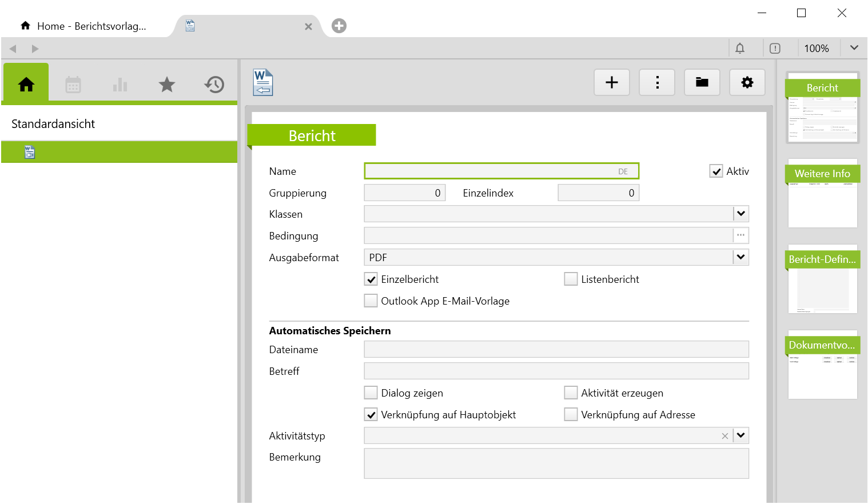Click the notification bell icon

[740, 49]
